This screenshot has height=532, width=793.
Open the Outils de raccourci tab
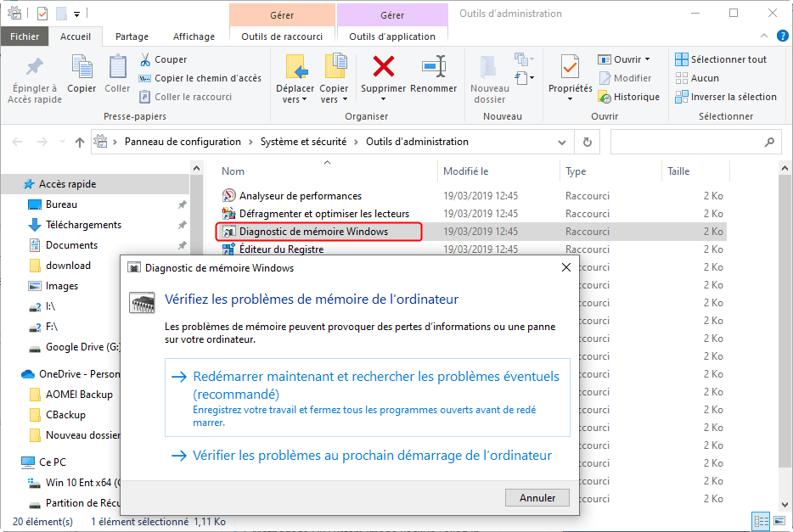click(282, 36)
